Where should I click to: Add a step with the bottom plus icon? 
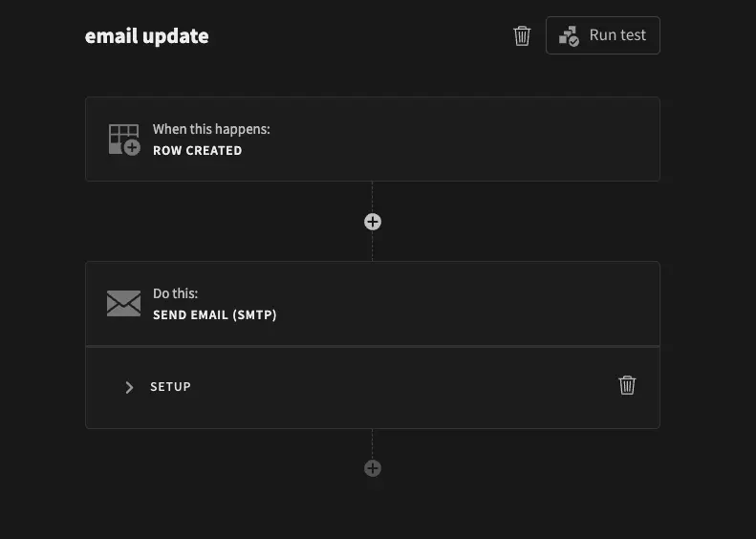[373, 468]
